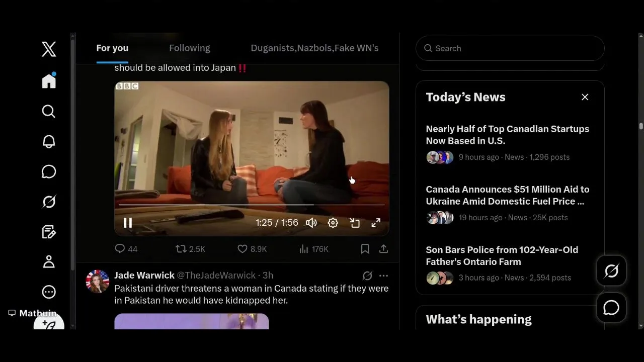Enter fullscreen video mode
644x362 pixels.
(x=376, y=223)
